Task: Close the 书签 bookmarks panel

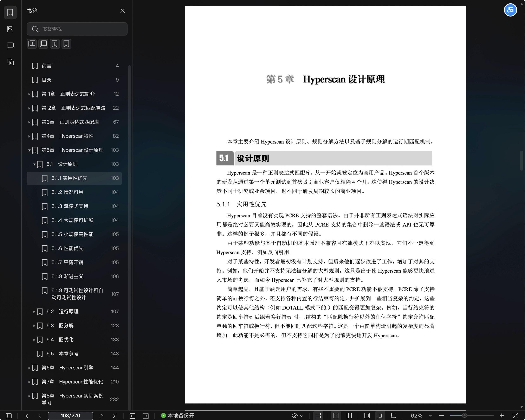Action: pos(123,11)
